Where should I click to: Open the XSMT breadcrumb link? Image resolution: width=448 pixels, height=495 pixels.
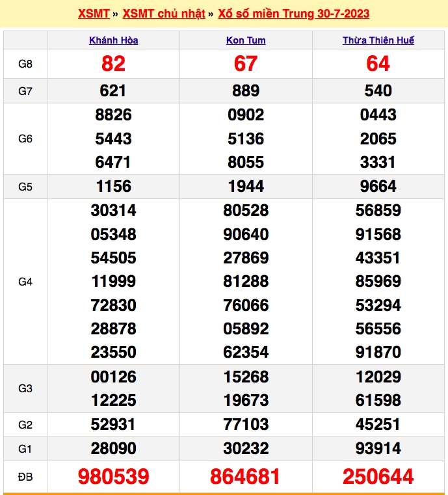click(x=94, y=14)
